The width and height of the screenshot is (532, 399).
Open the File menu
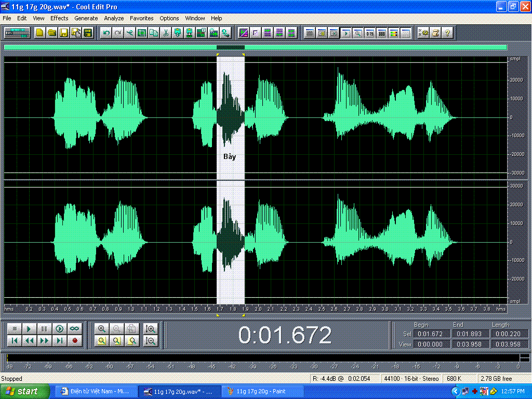click(x=7, y=18)
